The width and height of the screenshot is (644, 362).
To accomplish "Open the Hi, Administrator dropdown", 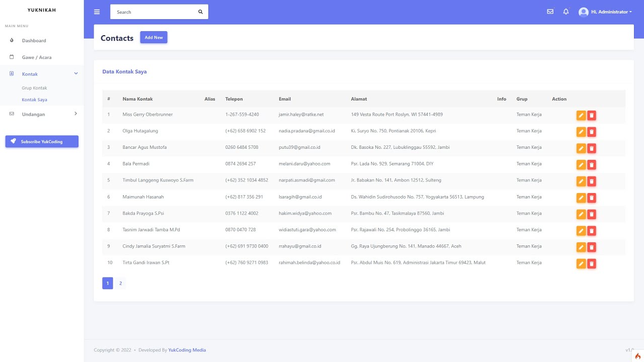I will coord(611,12).
